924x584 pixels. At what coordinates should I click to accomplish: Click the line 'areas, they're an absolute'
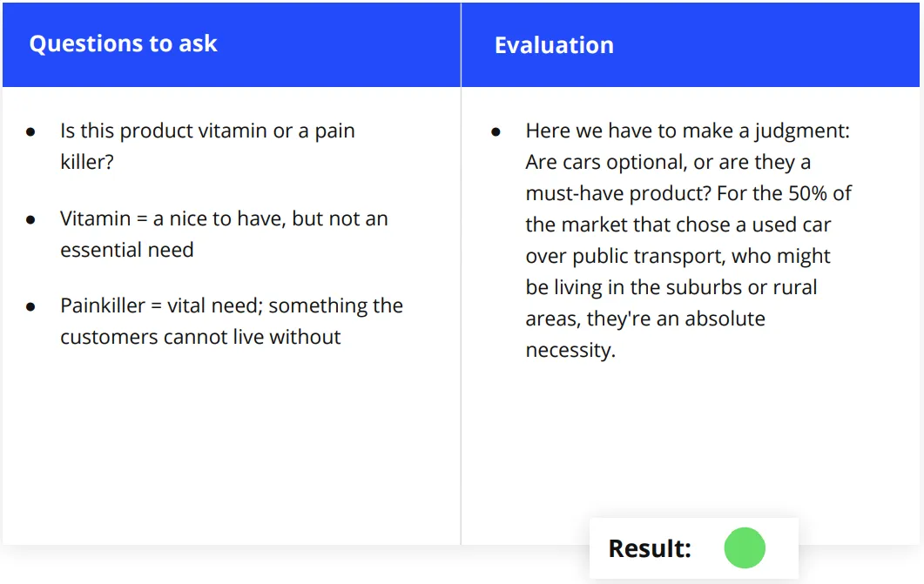click(645, 319)
